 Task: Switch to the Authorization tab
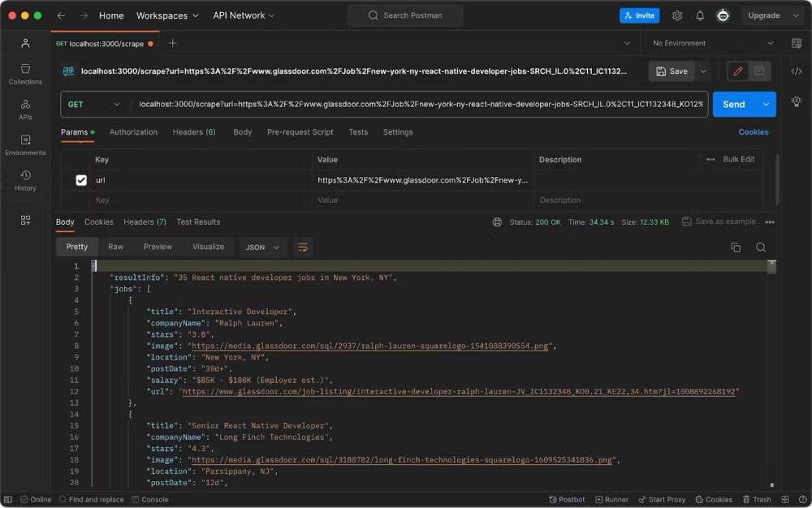(x=133, y=132)
